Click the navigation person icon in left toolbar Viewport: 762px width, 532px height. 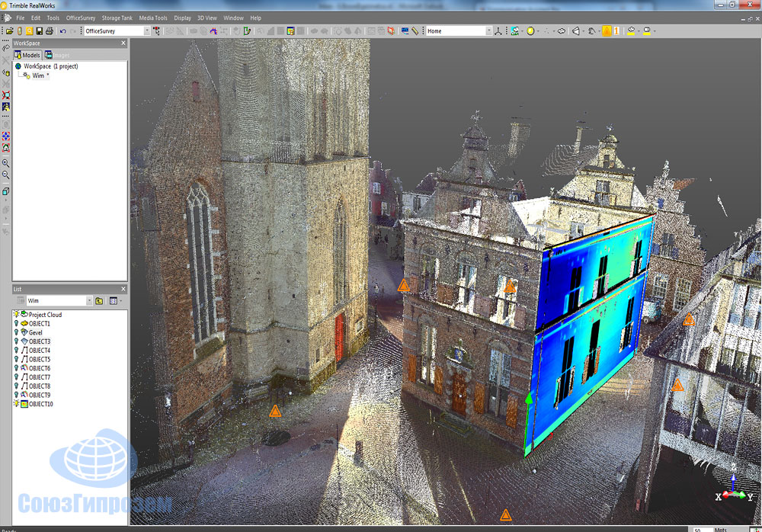click(6, 107)
